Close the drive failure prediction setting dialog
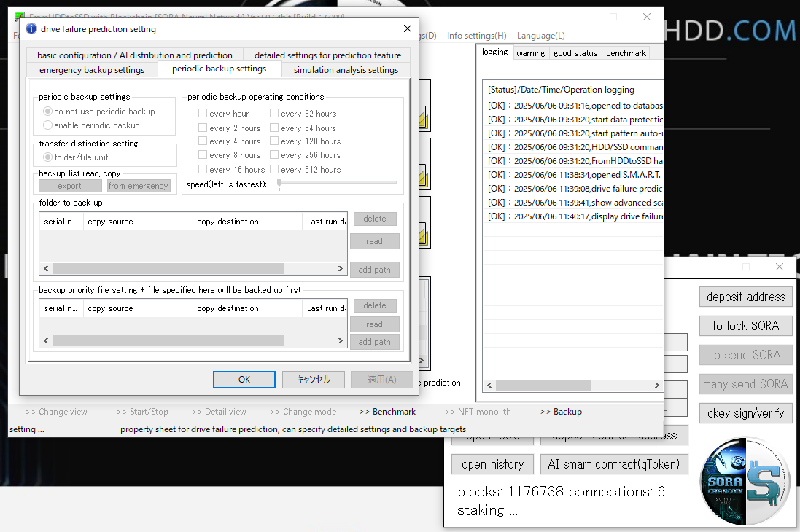The image size is (800, 532). 407,28
